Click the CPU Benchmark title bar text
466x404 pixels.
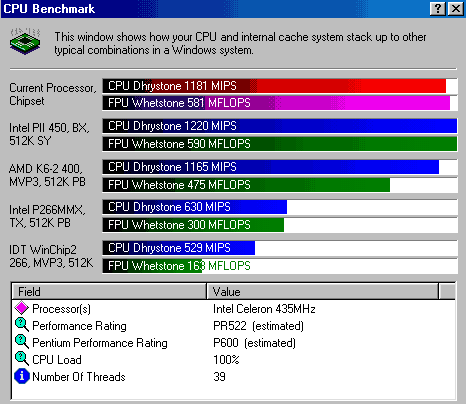(x=49, y=9)
